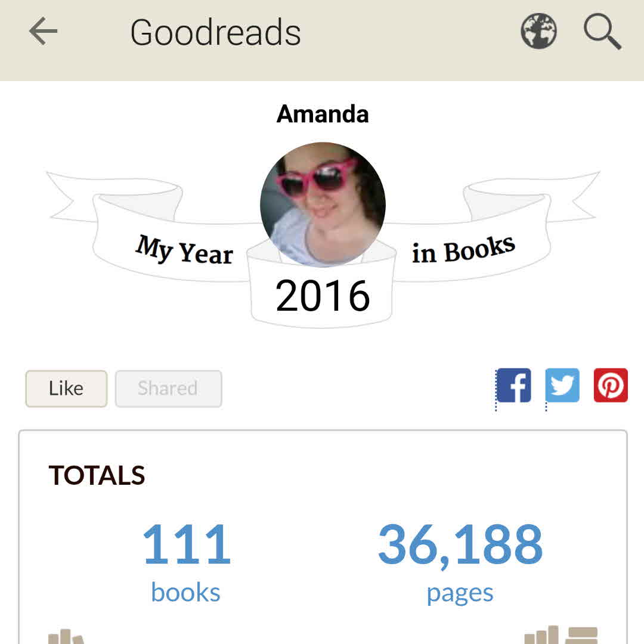Open search with the magnifier icon
This screenshot has width=644, height=644.
[602, 31]
